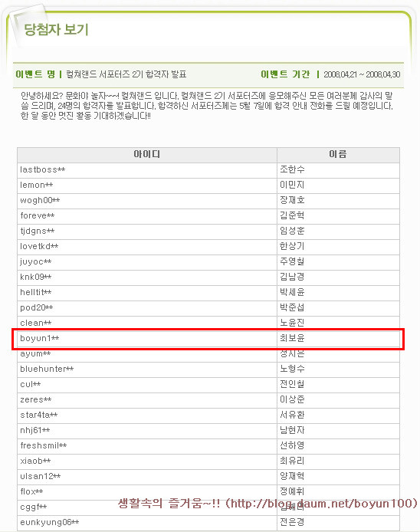This screenshot has width=420, height=532.
Task: Click the name 김준혁
Action: coord(292,215)
